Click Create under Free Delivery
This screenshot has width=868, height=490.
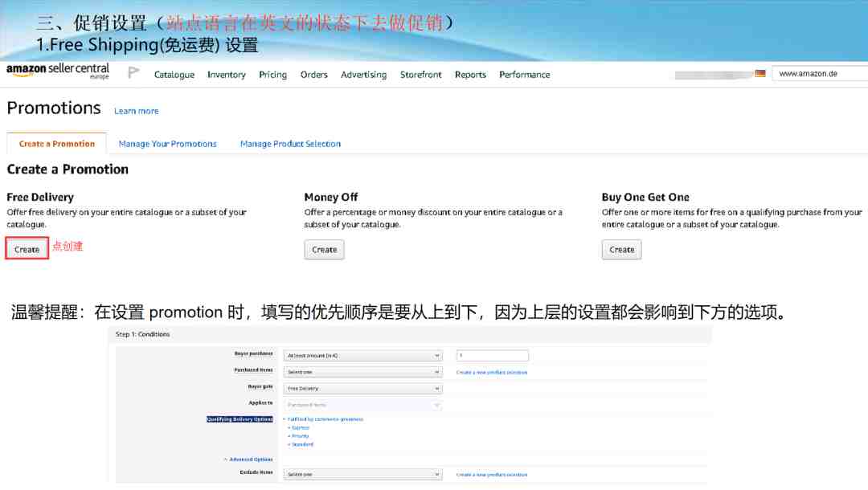[27, 250]
